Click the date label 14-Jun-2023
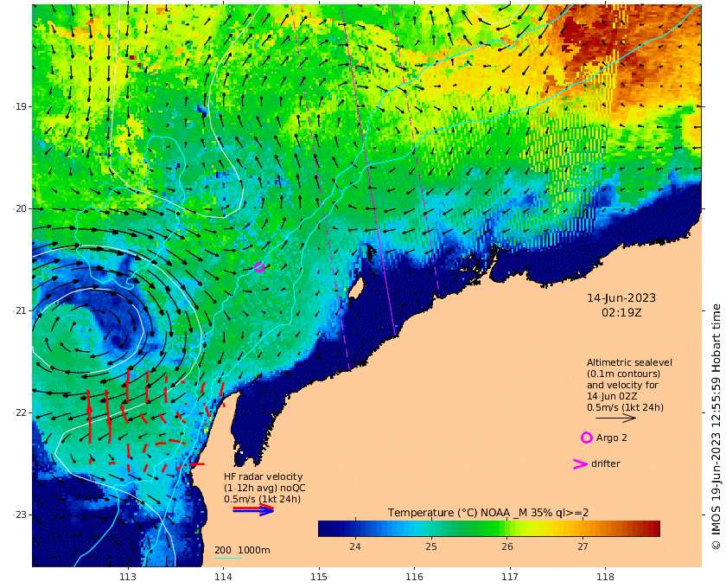726x588 pixels. tap(621, 298)
